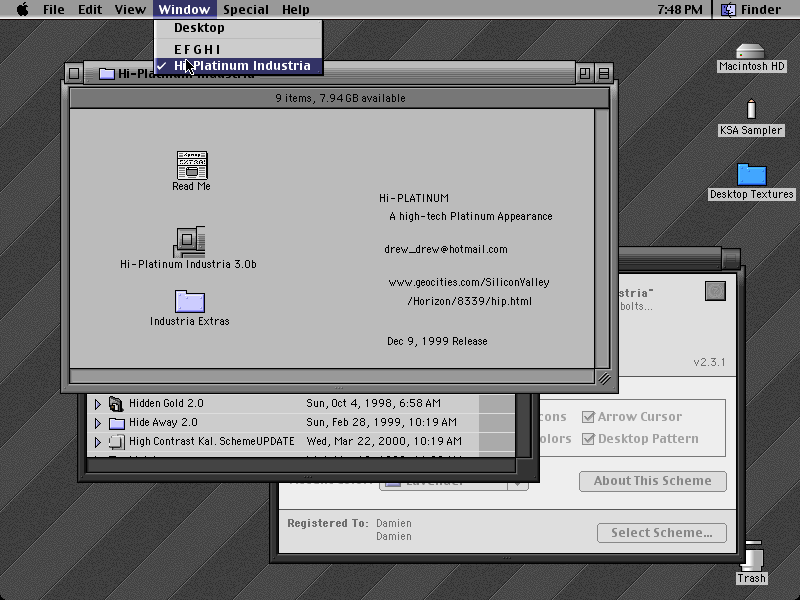800x600 pixels.
Task: Open the Edit menu
Action: [90, 9]
